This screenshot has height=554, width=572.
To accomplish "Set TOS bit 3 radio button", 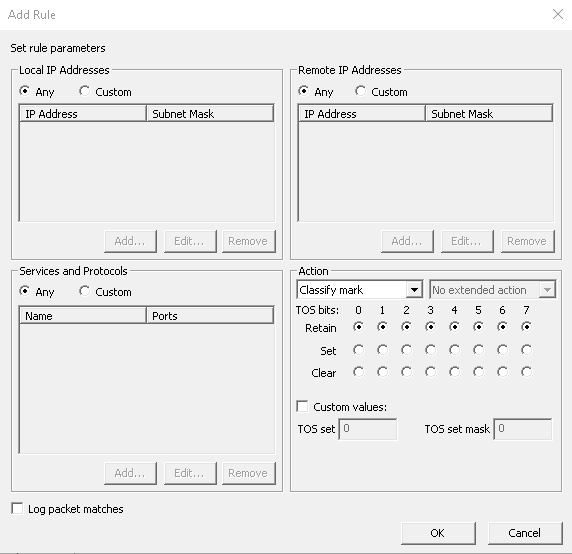I will click(430, 350).
